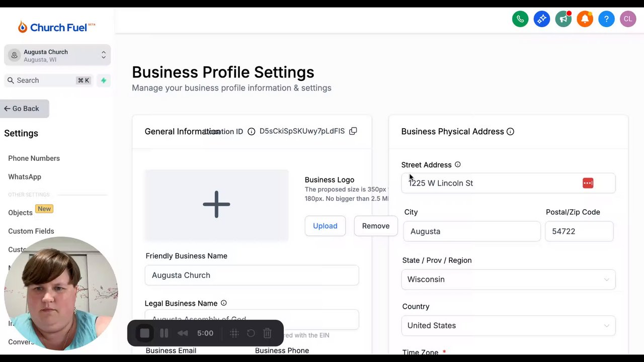Click the green phone dialer icon

pyautogui.click(x=520, y=19)
